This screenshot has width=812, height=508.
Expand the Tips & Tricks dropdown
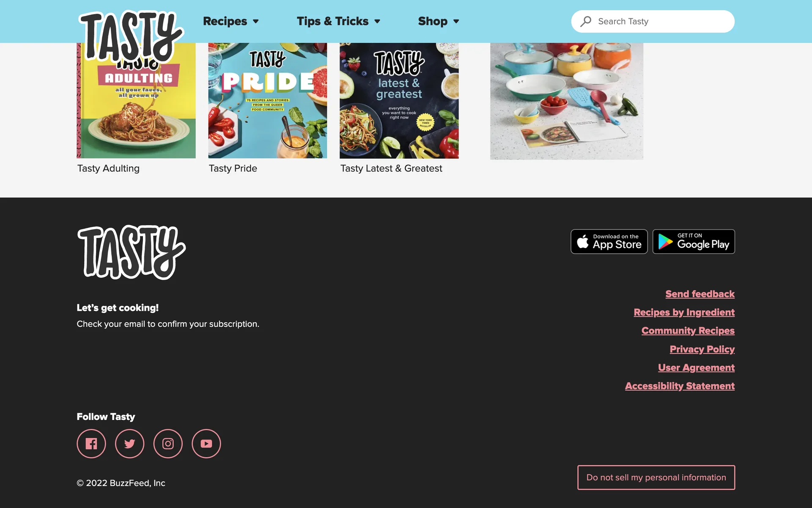[x=338, y=21]
